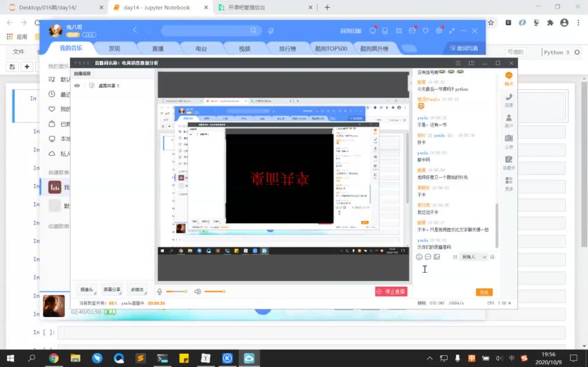588x367 pixels.
Task: Save the Jupyter notebook
Action: [x=12, y=66]
